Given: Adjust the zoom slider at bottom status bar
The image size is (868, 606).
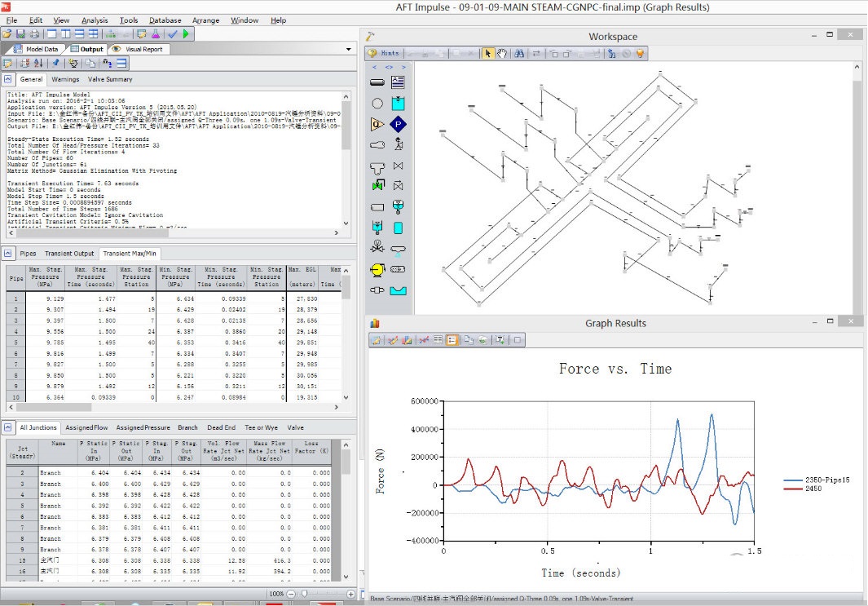Looking at the screenshot, I should 303,594.
